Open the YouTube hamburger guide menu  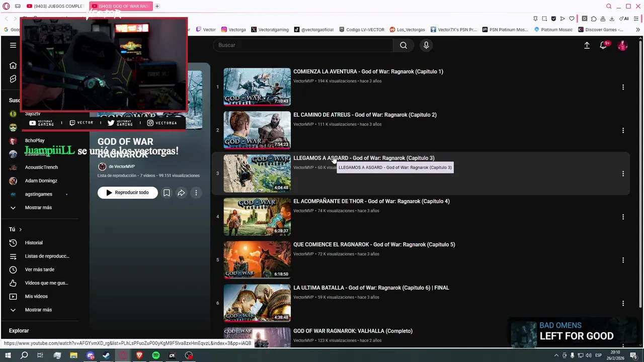click(x=13, y=45)
